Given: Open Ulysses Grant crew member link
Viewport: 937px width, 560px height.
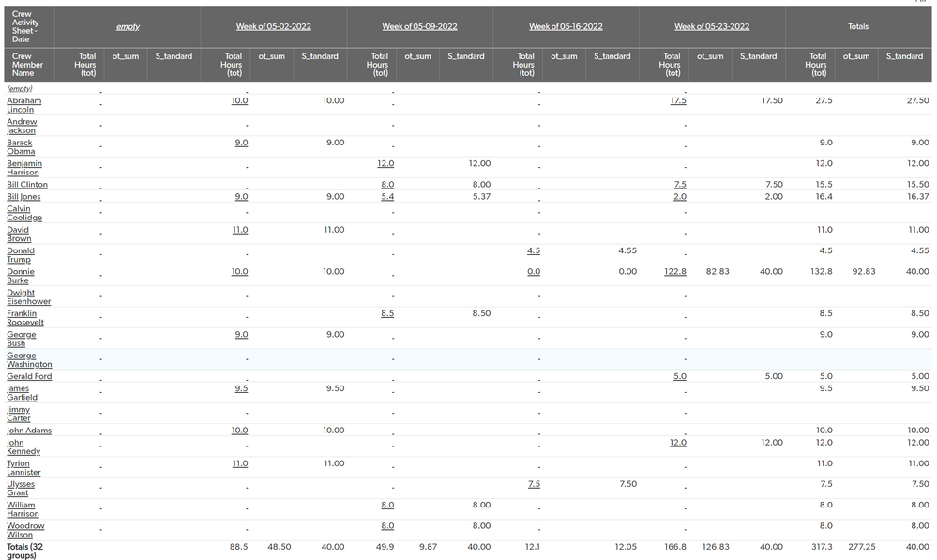Looking at the screenshot, I should 21,489.
